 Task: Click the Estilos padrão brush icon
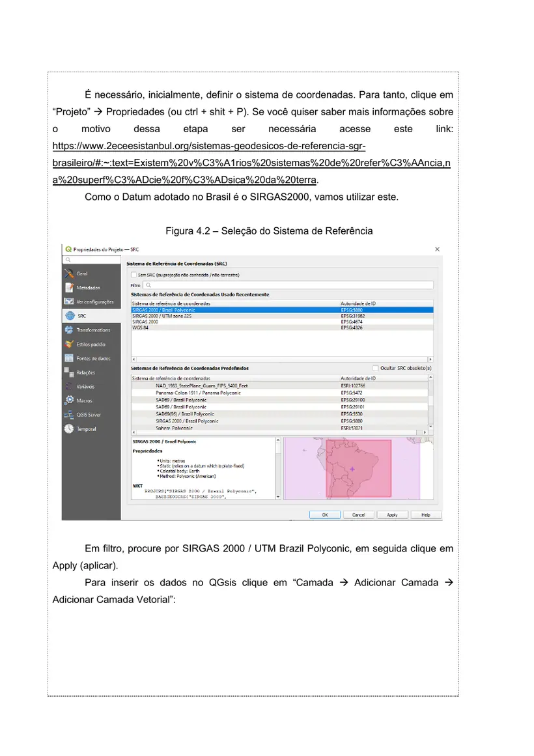point(69,344)
